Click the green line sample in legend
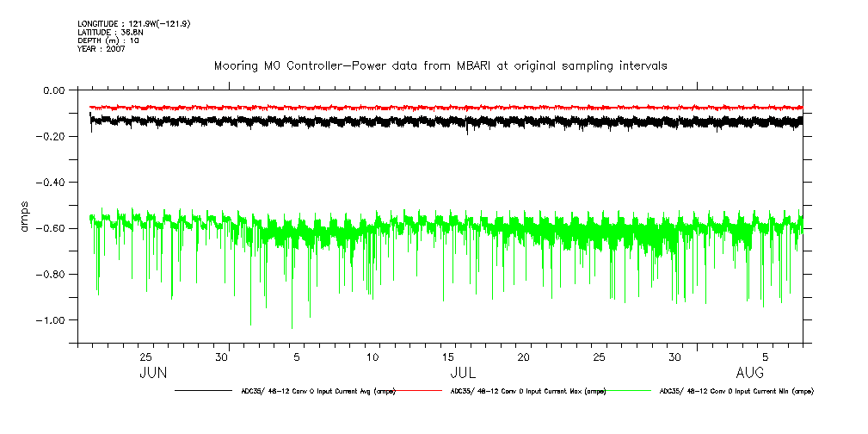The height and width of the screenshot is (434, 868). click(x=629, y=391)
